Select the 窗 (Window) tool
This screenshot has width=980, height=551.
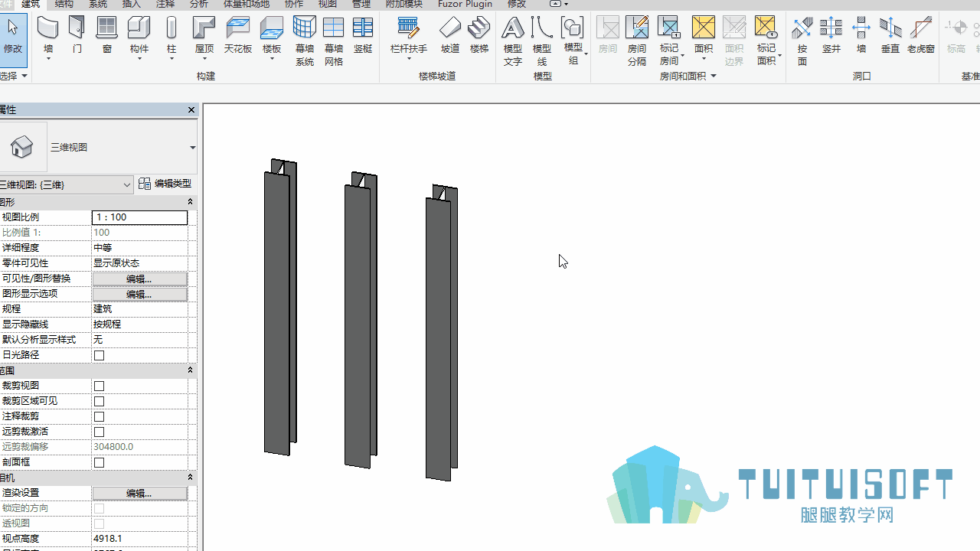(107, 37)
